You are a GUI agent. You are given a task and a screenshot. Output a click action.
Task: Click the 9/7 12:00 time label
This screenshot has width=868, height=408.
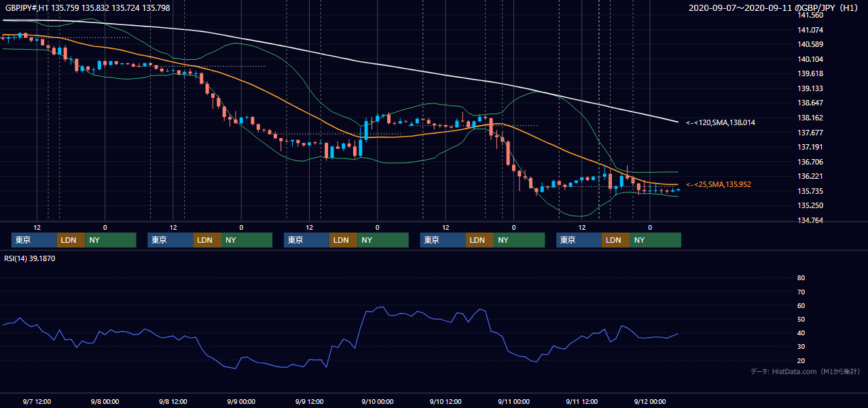(37, 401)
